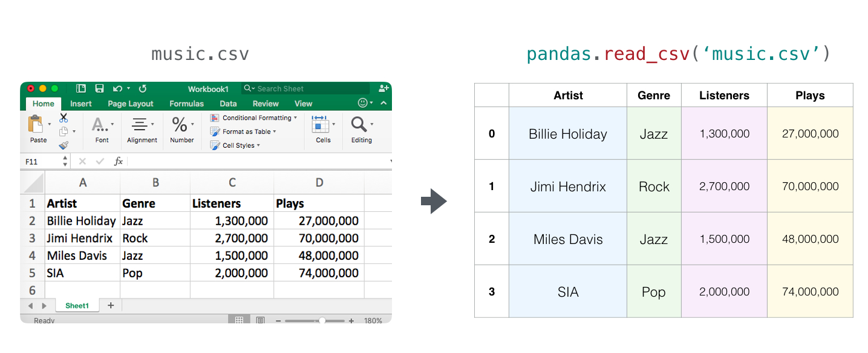
Task: Switch to Normal view in status bar
Action: coord(240,320)
